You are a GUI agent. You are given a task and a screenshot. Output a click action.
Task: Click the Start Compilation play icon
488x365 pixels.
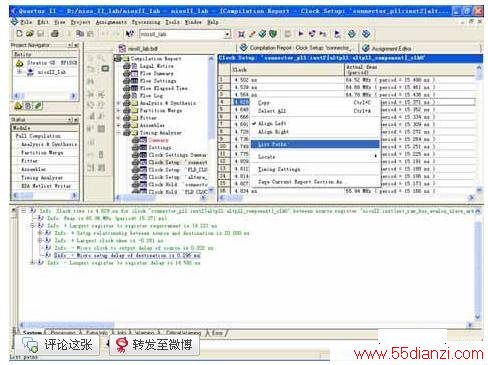(301, 33)
